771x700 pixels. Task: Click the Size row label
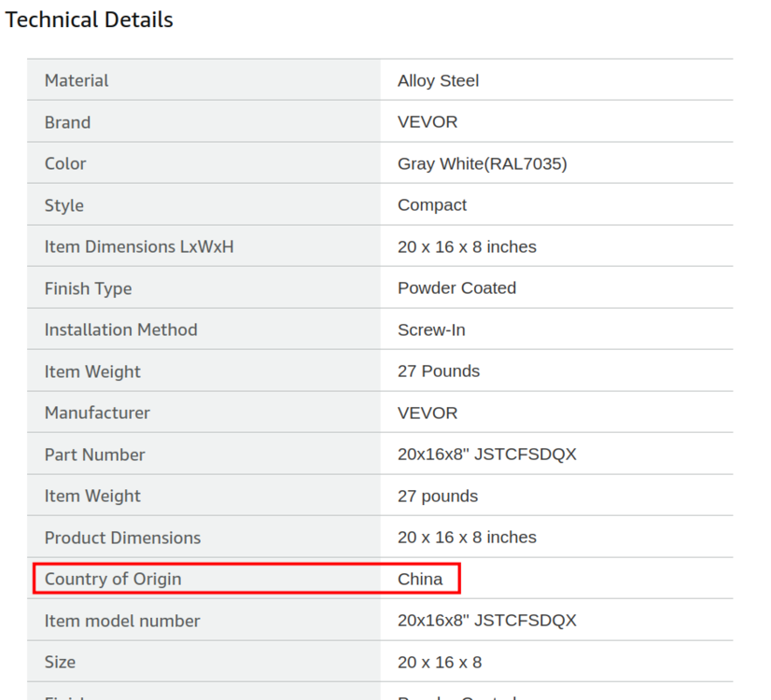pos(60,662)
